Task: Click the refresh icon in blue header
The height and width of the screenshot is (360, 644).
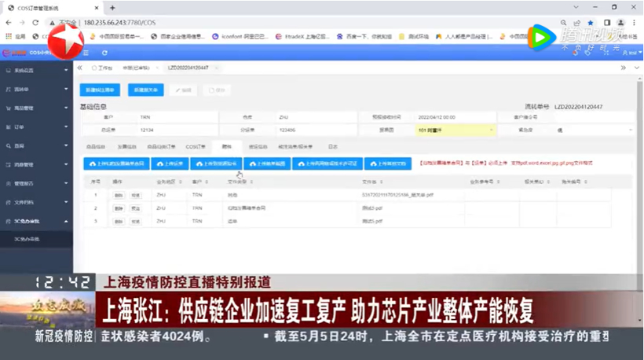Action: point(104,53)
